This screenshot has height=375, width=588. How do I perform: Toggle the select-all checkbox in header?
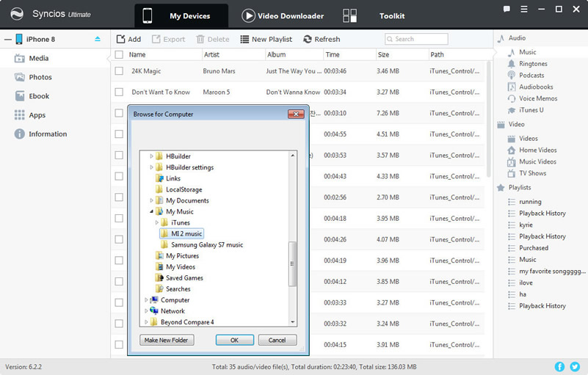point(119,55)
